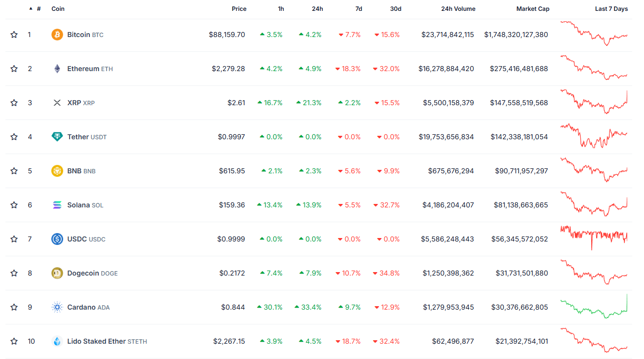Toggle the favorite star for USDC
644x359 pixels.
(x=14, y=239)
